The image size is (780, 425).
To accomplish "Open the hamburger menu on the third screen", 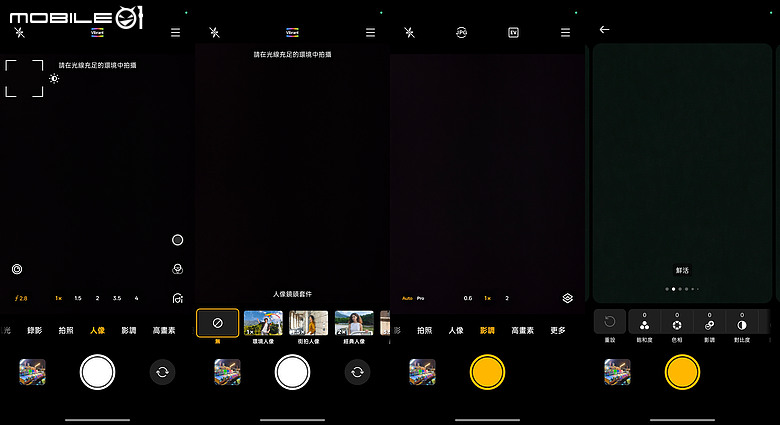I will pyautogui.click(x=566, y=33).
